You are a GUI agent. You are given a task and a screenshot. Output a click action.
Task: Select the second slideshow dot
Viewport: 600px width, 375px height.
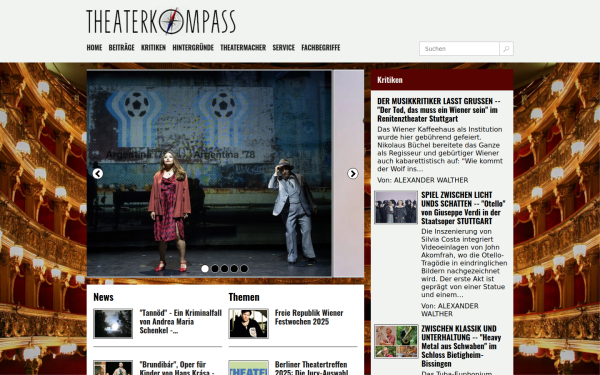pyautogui.click(x=215, y=269)
